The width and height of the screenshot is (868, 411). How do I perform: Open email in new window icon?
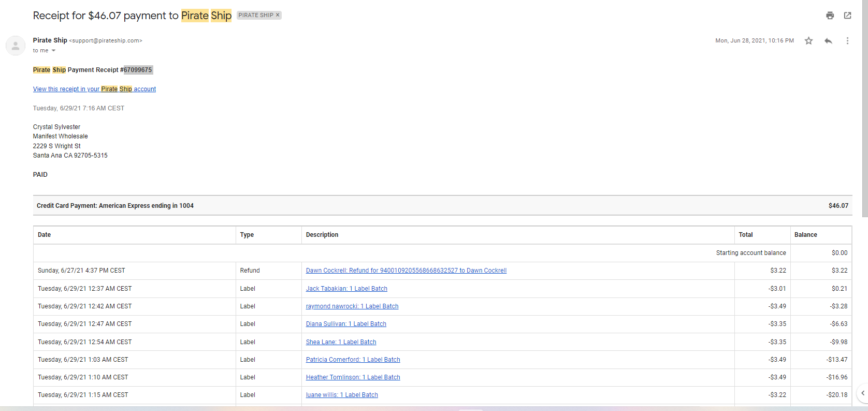[x=847, y=16]
